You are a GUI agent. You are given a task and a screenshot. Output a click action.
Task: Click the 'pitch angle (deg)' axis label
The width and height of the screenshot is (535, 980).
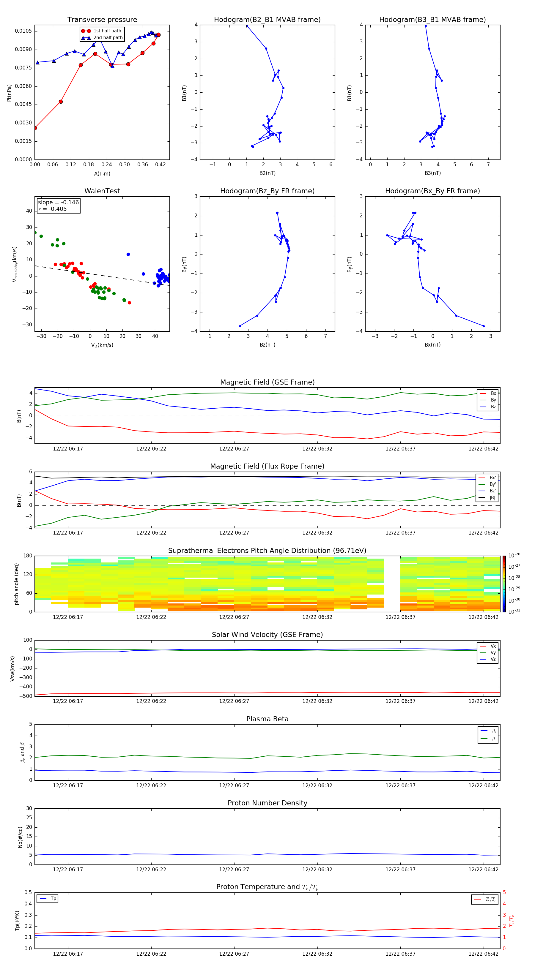[x=16, y=584]
